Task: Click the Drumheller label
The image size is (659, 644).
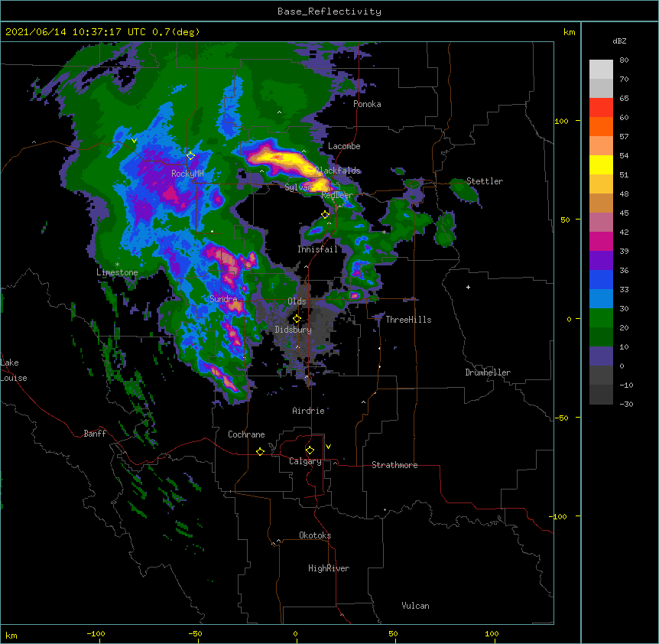Action: pyautogui.click(x=488, y=372)
